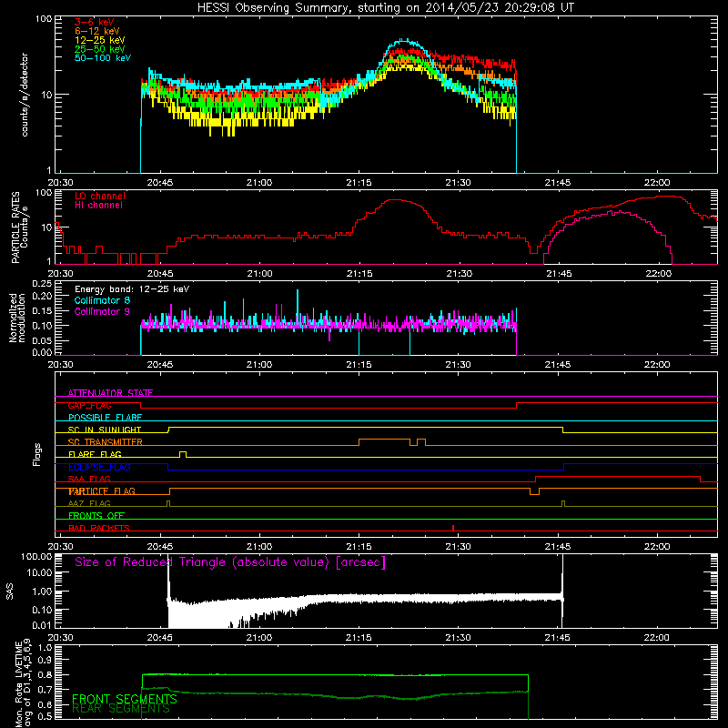Click the 20:45 tick label under SAS plot
Viewport: 728px width, 728px height.
(x=160, y=638)
